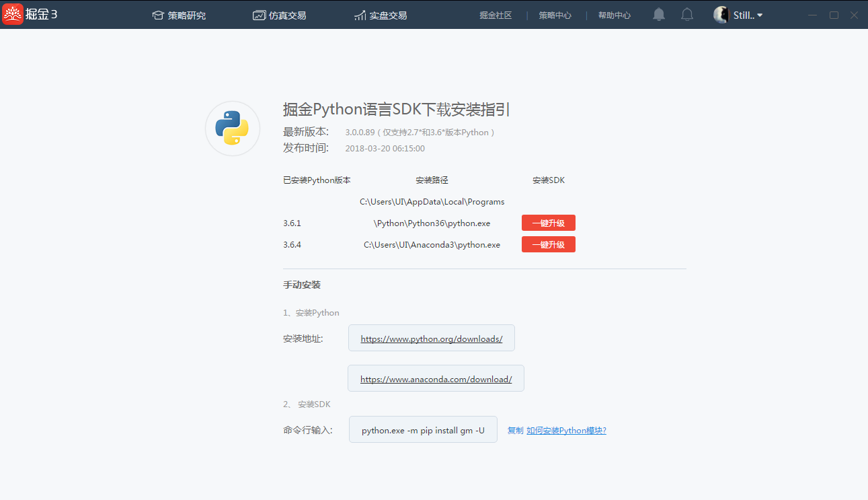Open the 策略研究 tab
868x500 pixels.
[179, 15]
